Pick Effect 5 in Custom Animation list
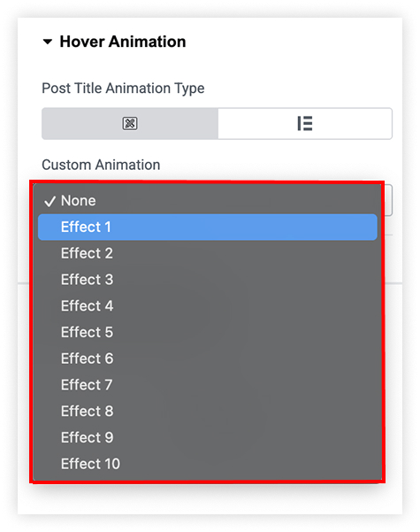 [208, 332]
